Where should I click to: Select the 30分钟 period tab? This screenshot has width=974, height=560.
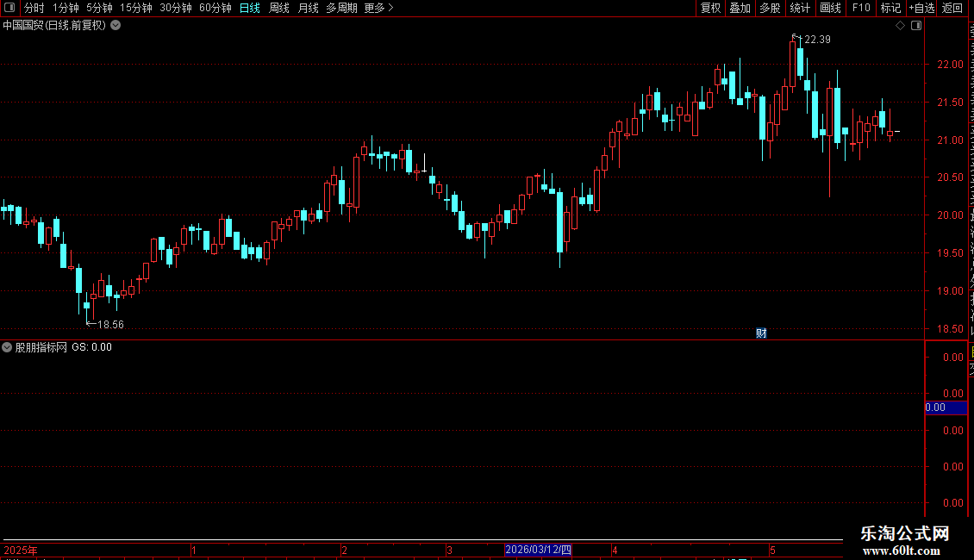click(x=176, y=8)
